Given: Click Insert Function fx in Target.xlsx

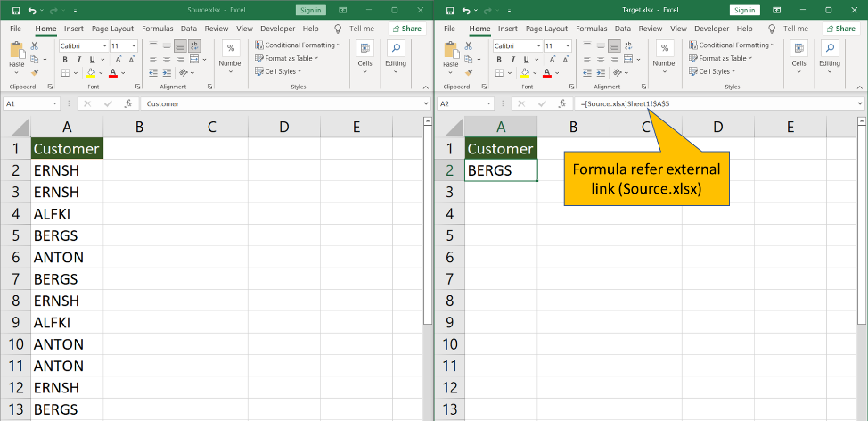Looking at the screenshot, I should 561,103.
